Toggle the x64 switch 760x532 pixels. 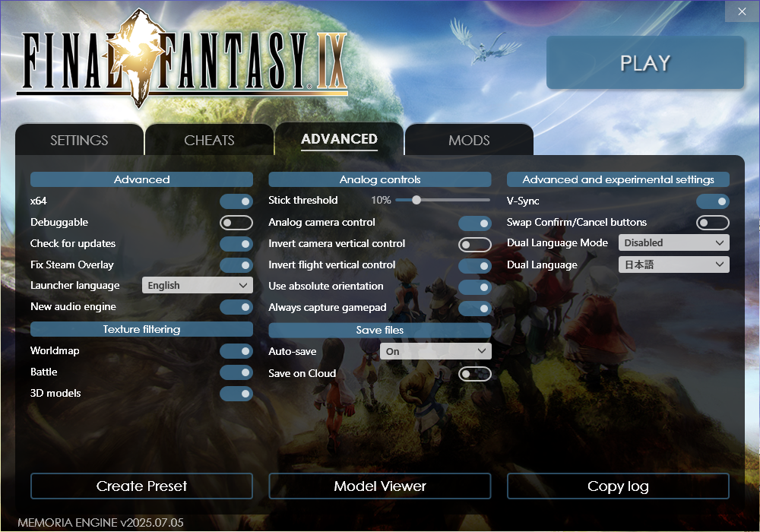236,201
